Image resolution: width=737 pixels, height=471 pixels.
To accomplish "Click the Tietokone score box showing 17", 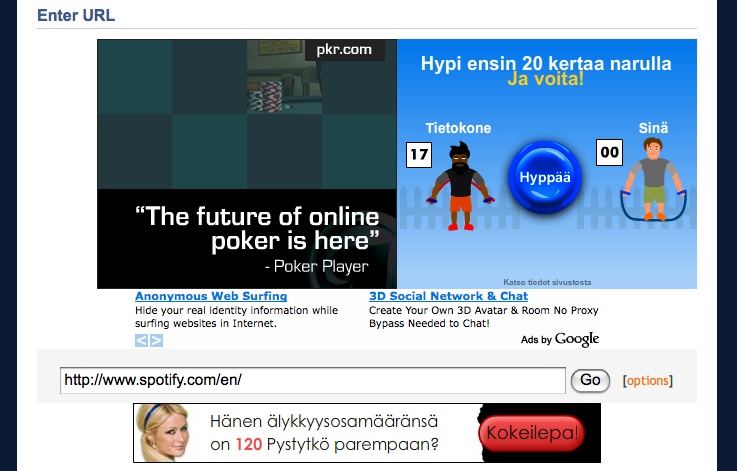I will [x=419, y=155].
